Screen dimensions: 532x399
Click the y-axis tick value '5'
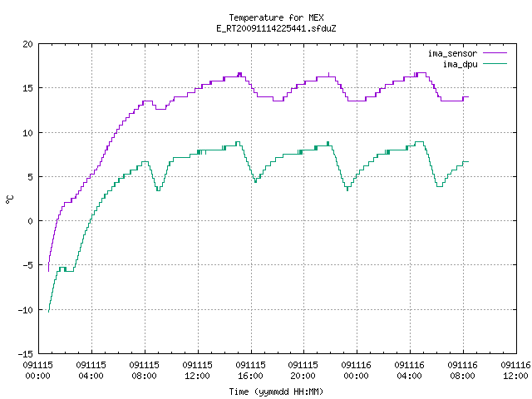31,177
